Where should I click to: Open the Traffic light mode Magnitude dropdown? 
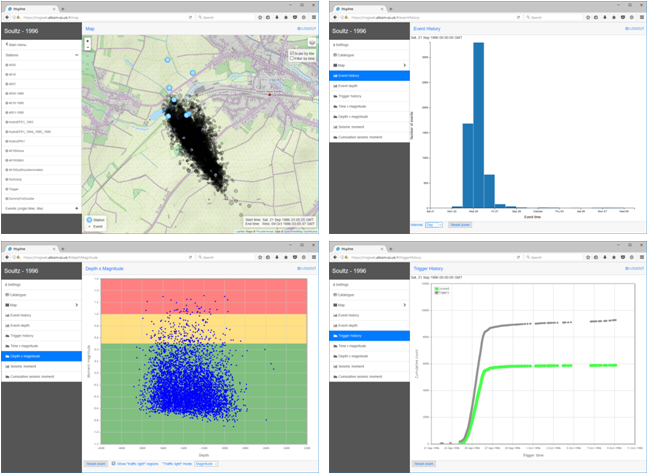pyautogui.click(x=206, y=464)
